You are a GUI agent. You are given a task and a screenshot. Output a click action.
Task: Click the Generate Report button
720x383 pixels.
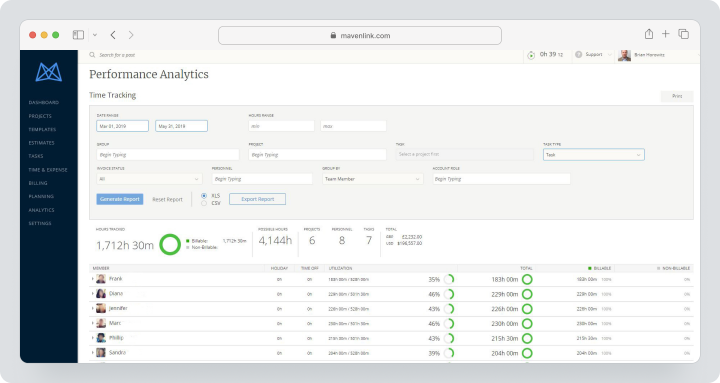tap(120, 199)
